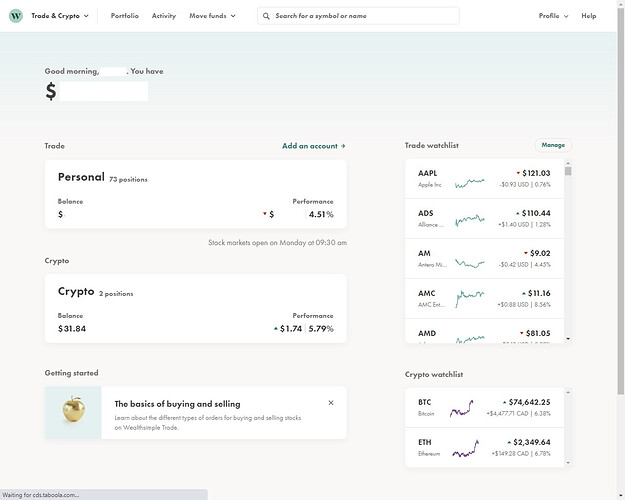
Task: Open the Profile dropdown
Action: [553, 16]
